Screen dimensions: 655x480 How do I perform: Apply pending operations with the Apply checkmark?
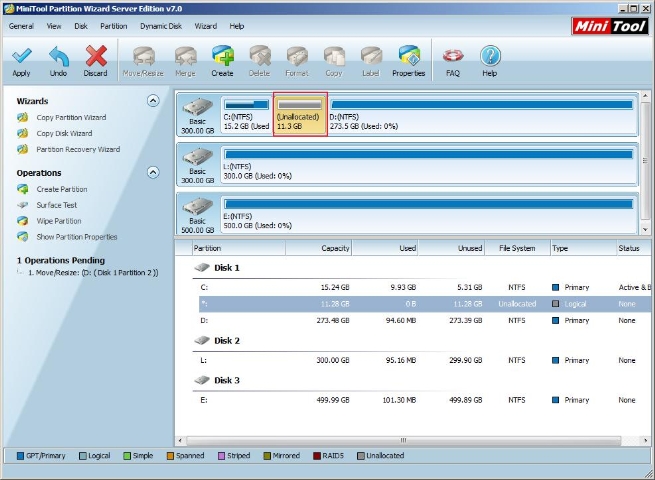(21, 61)
